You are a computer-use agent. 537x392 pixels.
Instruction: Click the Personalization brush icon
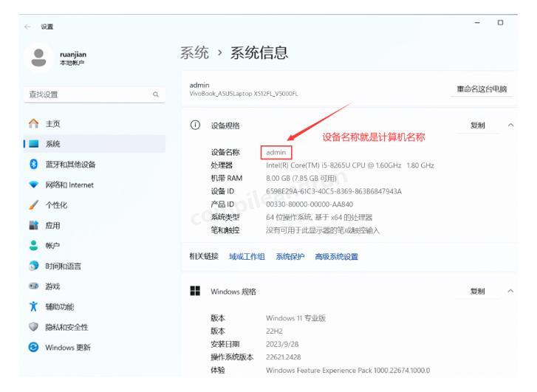33,205
